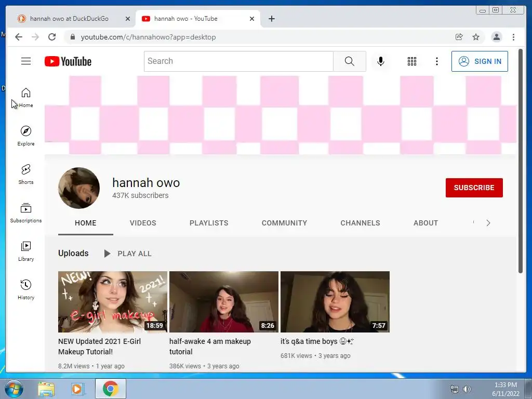The height and width of the screenshot is (399, 532).
Task: Open E-Girl Makeup Tutorial video title
Action: coord(99,347)
